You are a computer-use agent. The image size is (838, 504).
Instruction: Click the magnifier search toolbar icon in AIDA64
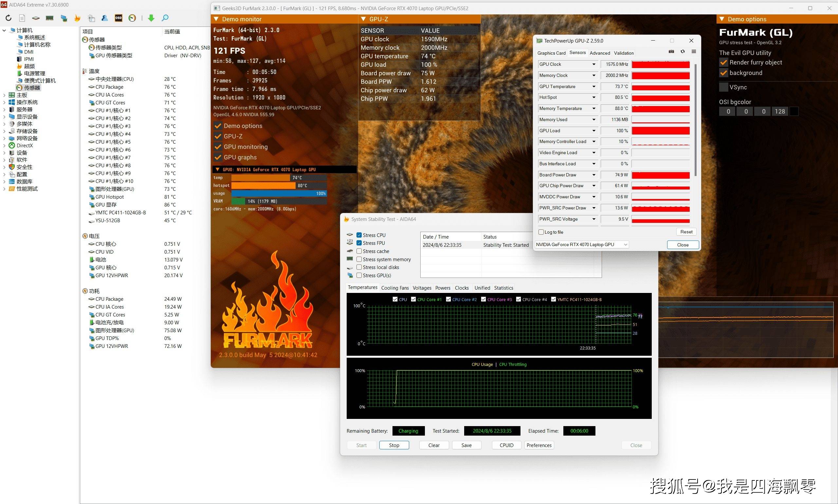coord(165,18)
